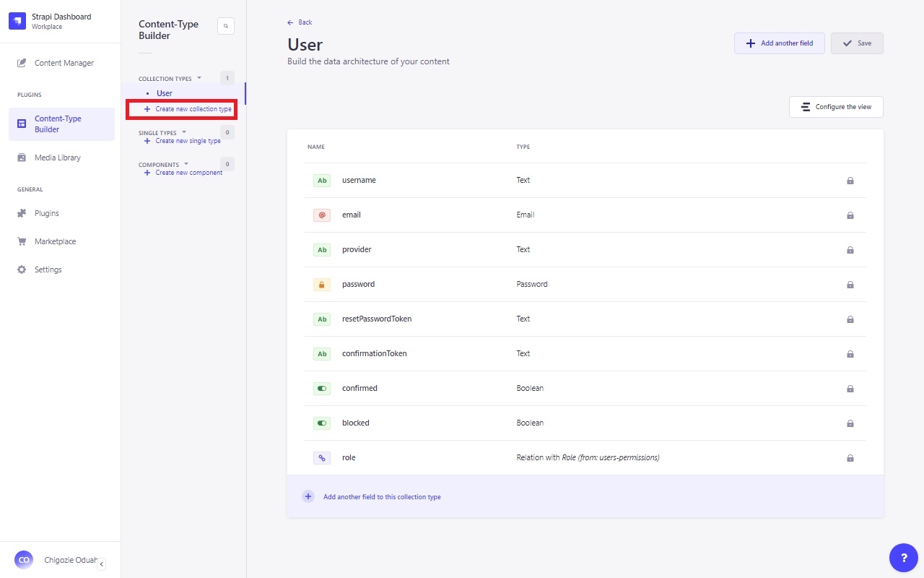Collapse the Single Types section

coord(184,132)
